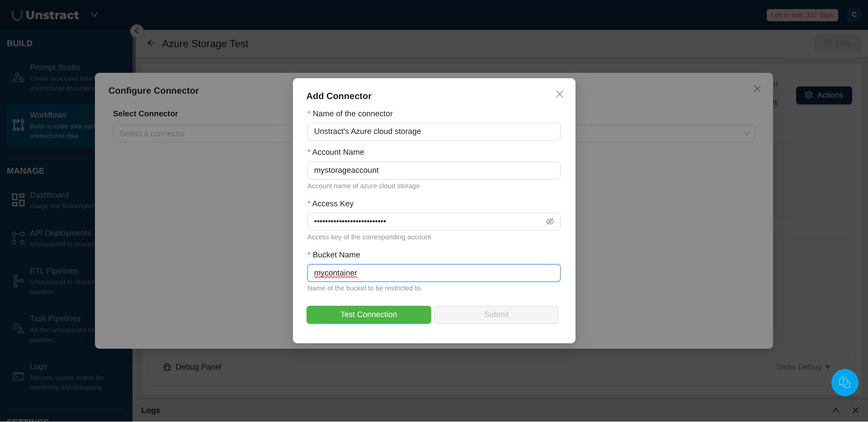Screen dimensions: 868x422
Task: Open Help from the top right
Action: tap(837, 43)
